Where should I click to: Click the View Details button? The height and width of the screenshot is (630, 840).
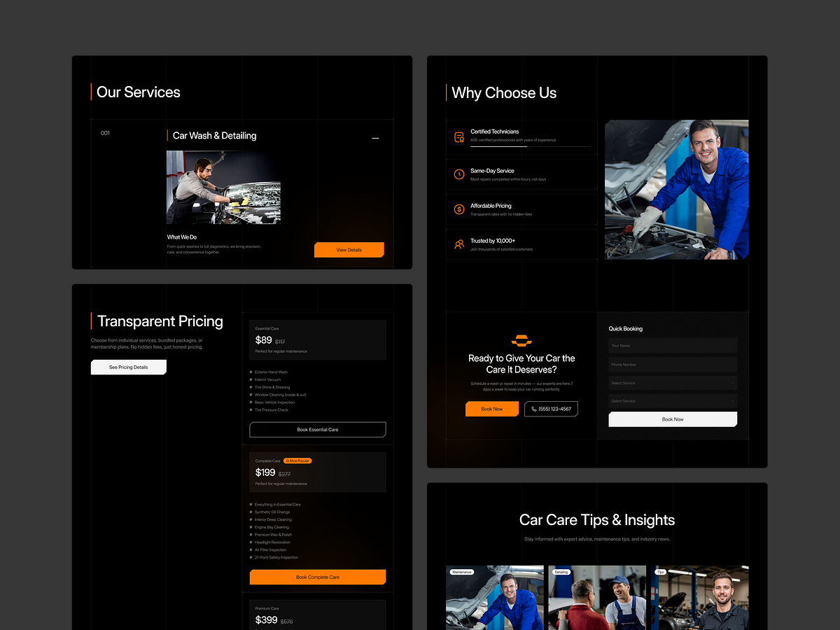[349, 249]
